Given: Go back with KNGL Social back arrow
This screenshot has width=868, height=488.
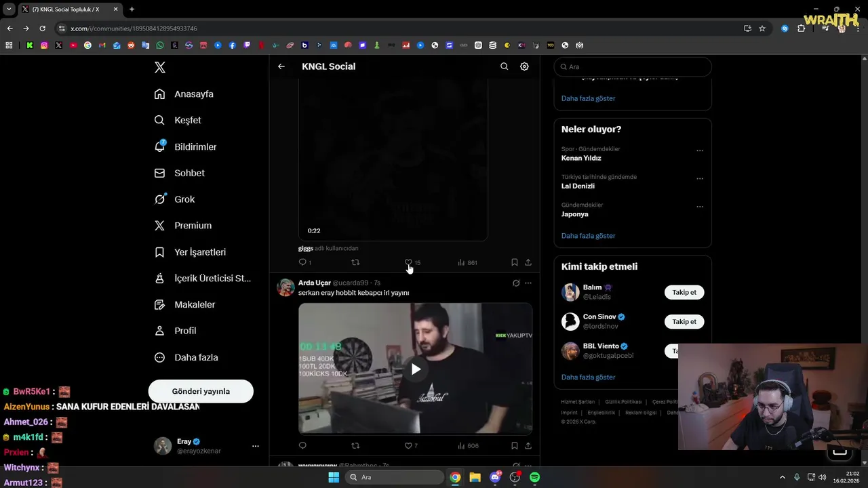Looking at the screenshot, I should (281, 66).
